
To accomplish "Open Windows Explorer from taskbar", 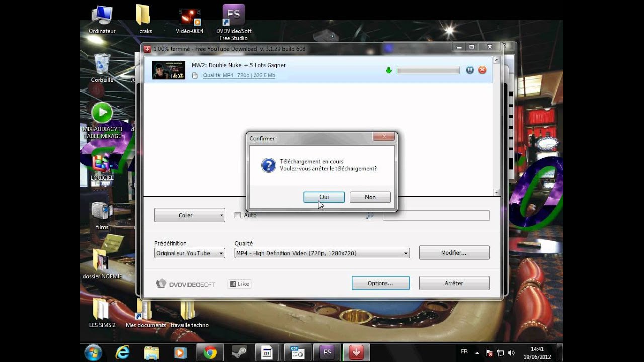I will (x=151, y=353).
